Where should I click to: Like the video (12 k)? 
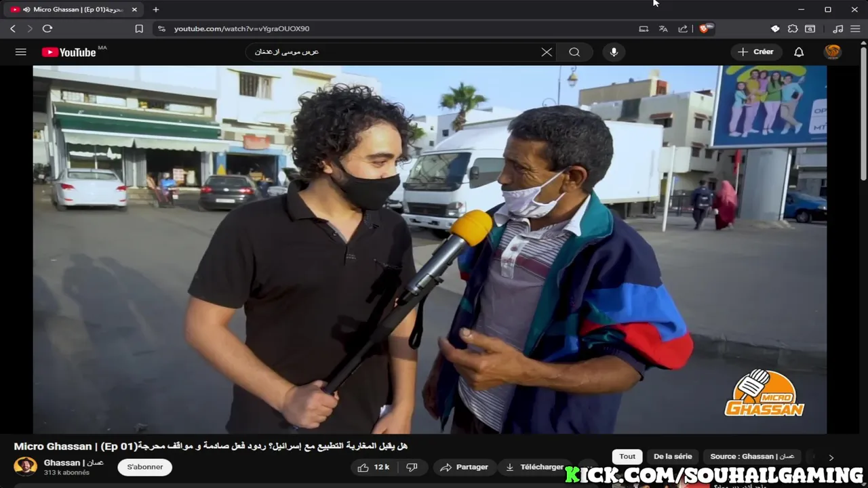pos(374,467)
